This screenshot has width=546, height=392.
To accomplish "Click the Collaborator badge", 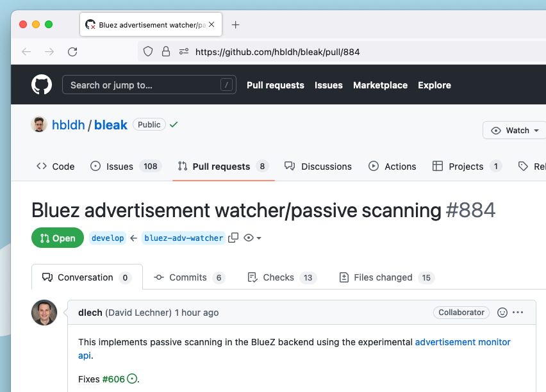I will tap(461, 313).
